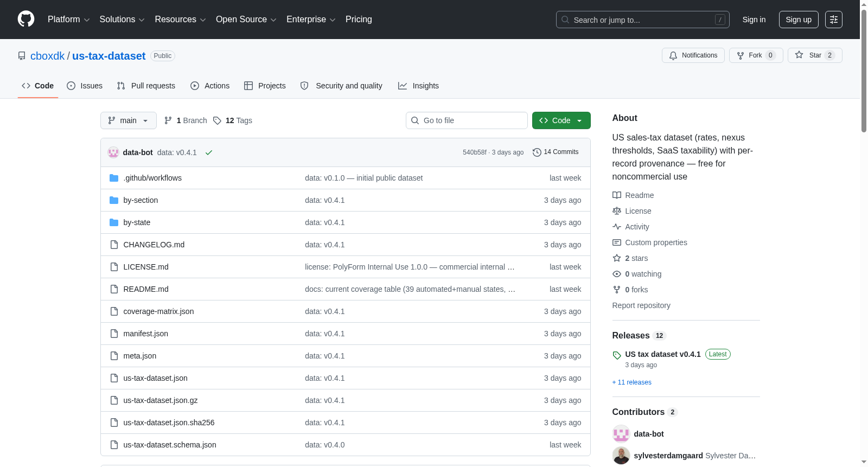The image size is (868, 467).
Task: Click the manifest.json file icon
Action: [x=114, y=334]
